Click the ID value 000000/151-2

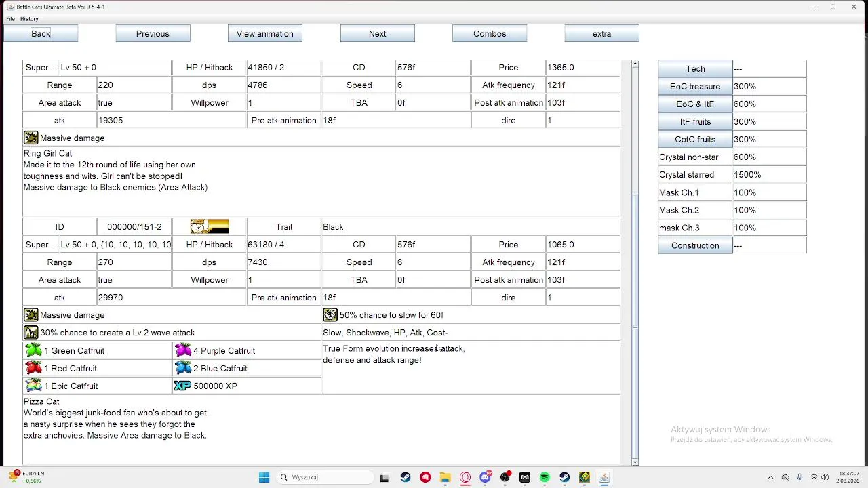click(134, 227)
